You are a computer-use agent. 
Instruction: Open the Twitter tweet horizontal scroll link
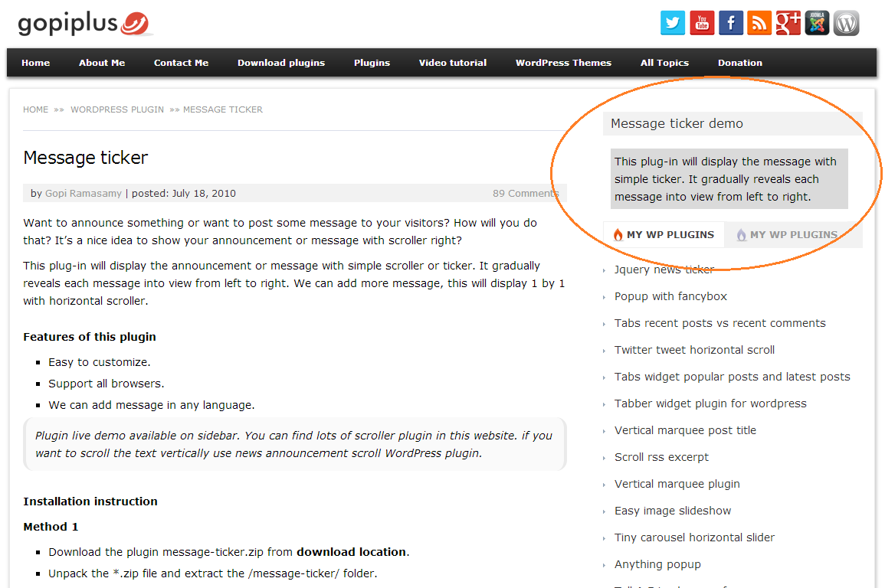pos(694,350)
